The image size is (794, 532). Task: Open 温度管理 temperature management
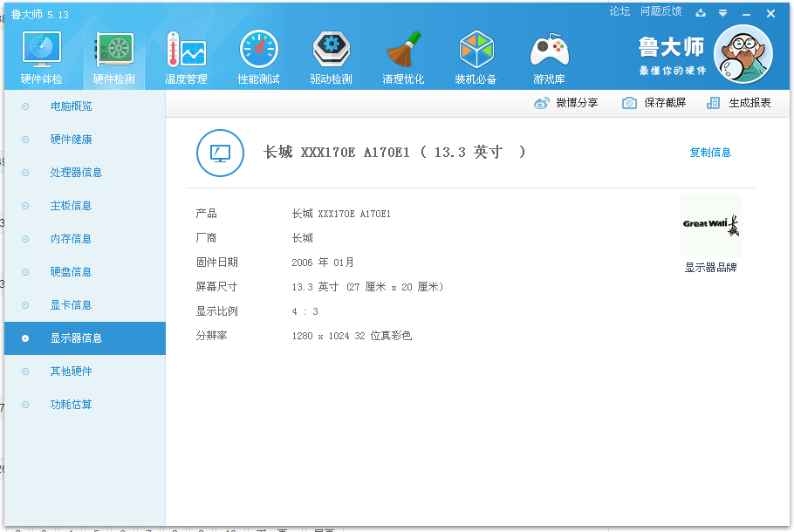click(187, 58)
